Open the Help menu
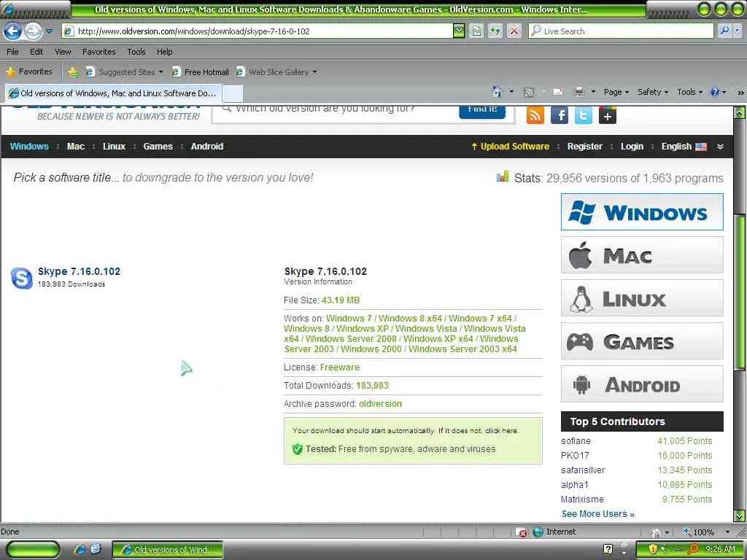Screen dimensions: 747x560 pos(164,52)
